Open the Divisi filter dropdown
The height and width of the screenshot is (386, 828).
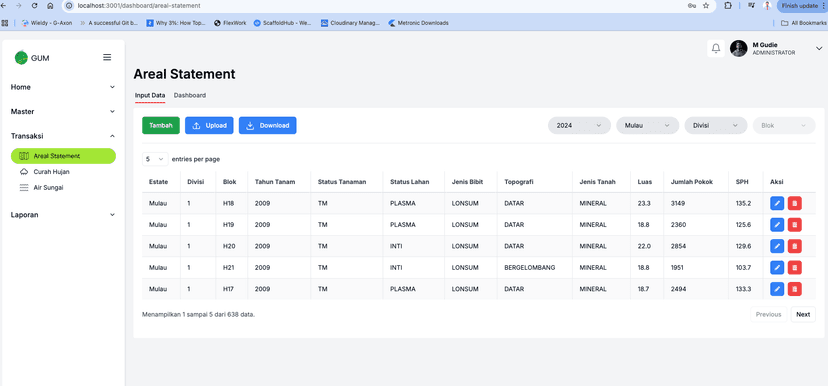tap(716, 125)
